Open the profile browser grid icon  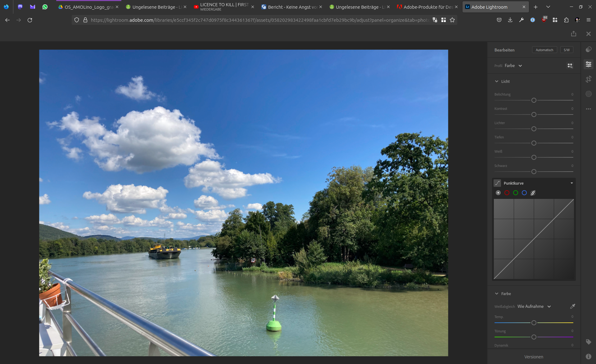click(x=570, y=65)
